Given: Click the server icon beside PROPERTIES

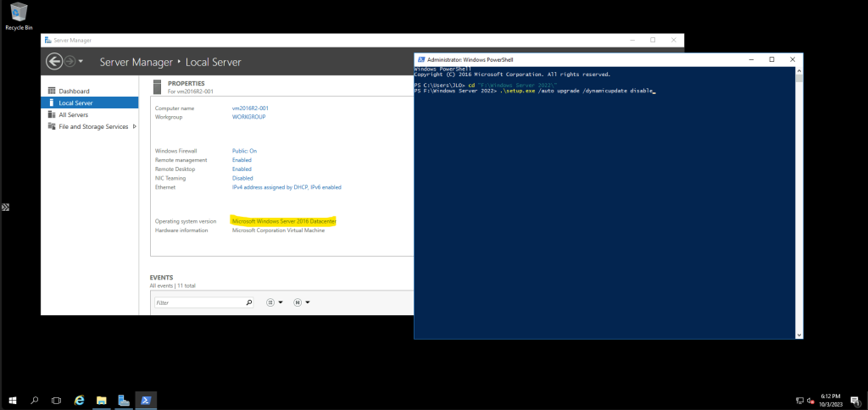Looking at the screenshot, I should click(x=158, y=87).
